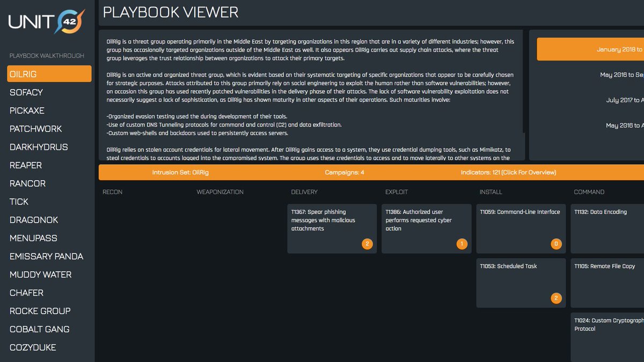The image size is (644, 362).
Task: Click the RECON column header
Action: (113, 192)
